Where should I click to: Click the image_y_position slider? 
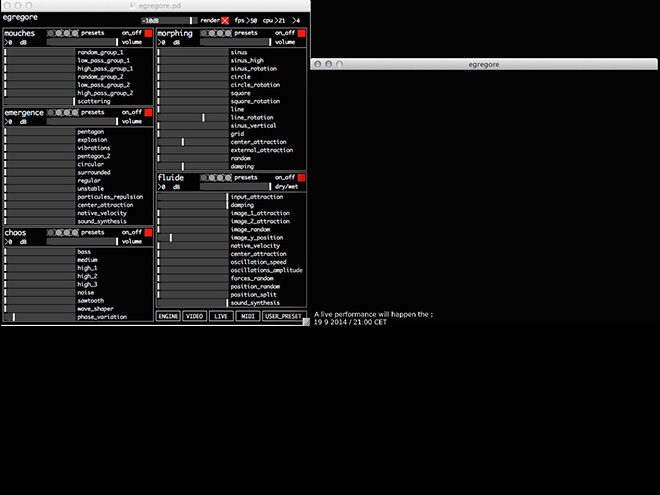[x=193, y=238]
